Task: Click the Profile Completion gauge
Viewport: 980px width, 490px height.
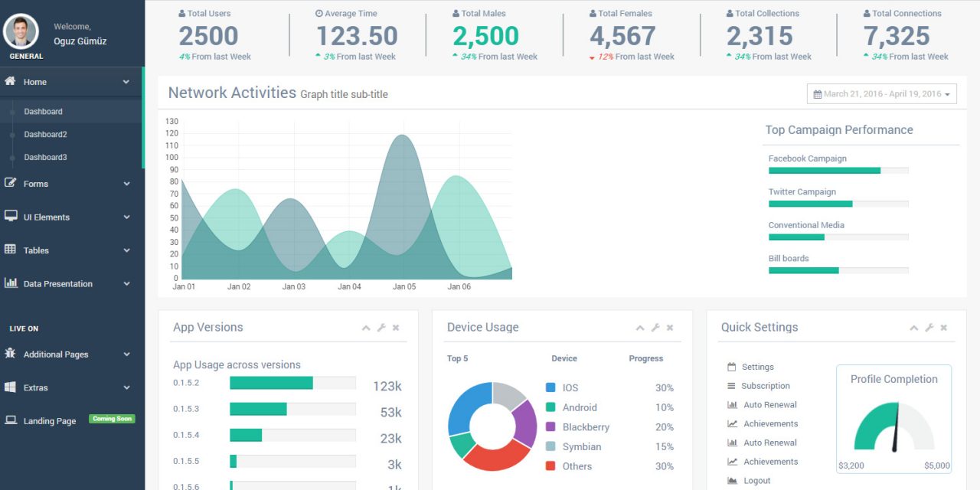Action: (x=894, y=427)
